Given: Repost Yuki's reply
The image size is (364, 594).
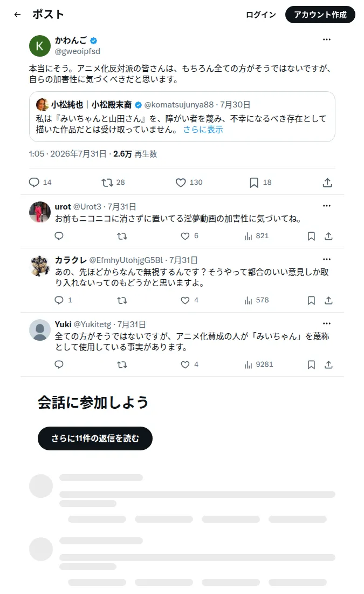Looking at the screenshot, I should click(x=122, y=364).
